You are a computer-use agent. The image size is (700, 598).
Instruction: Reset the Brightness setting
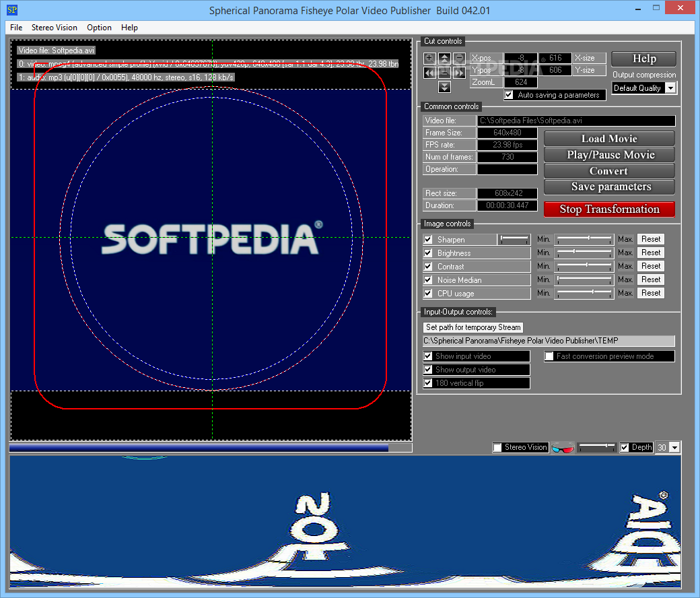click(650, 253)
